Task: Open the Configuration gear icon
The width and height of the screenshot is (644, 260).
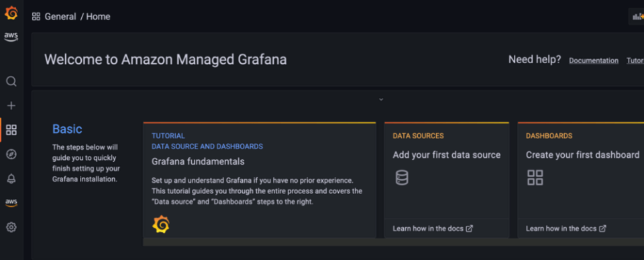Action: pyautogui.click(x=11, y=226)
